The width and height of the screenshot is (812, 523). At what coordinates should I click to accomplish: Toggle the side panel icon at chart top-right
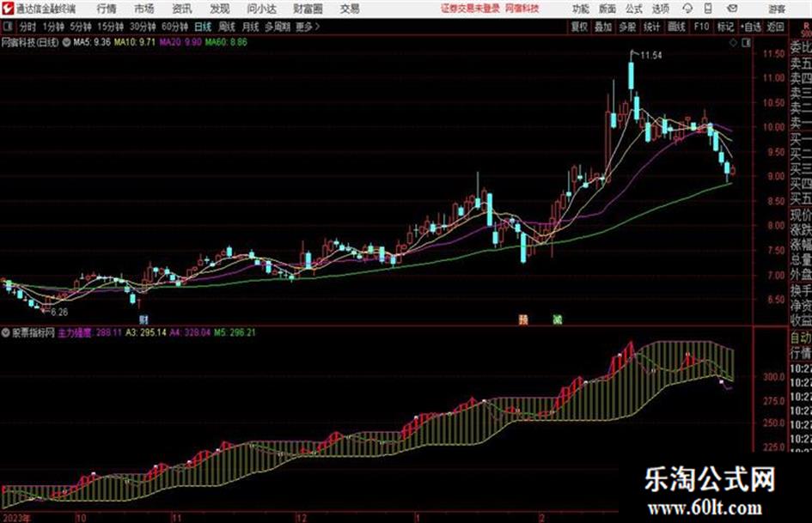[x=746, y=43]
